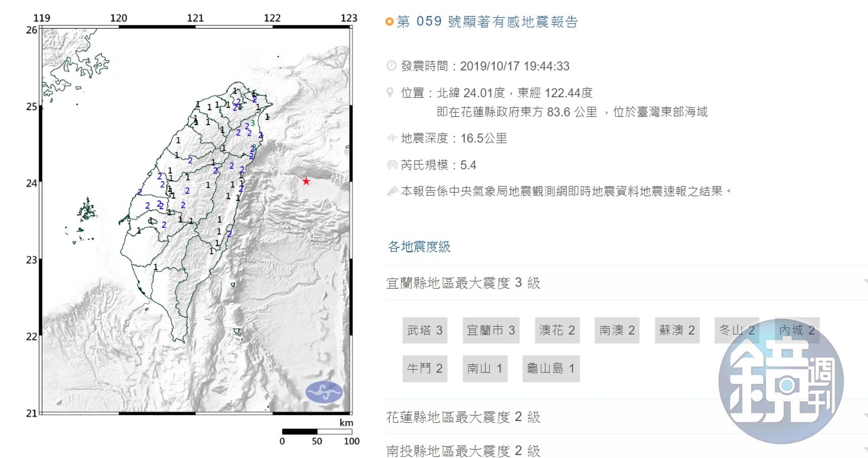
Task: Click the orange circle beside report title
Action: pyautogui.click(x=389, y=22)
